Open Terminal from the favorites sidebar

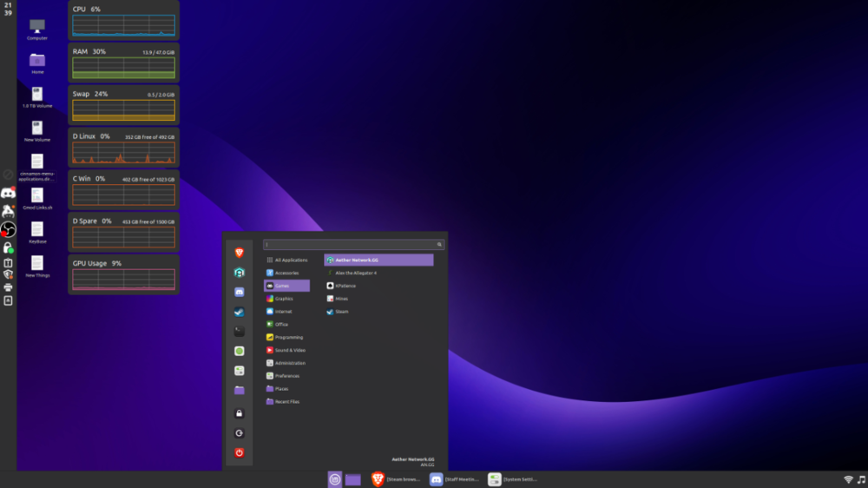(240, 331)
